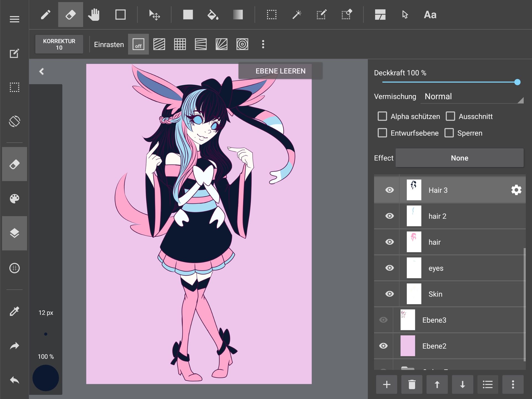Image resolution: width=532 pixels, height=399 pixels.
Task: Open the Vermischung Normal blend dropdown
Action: click(x=472, y=96)
